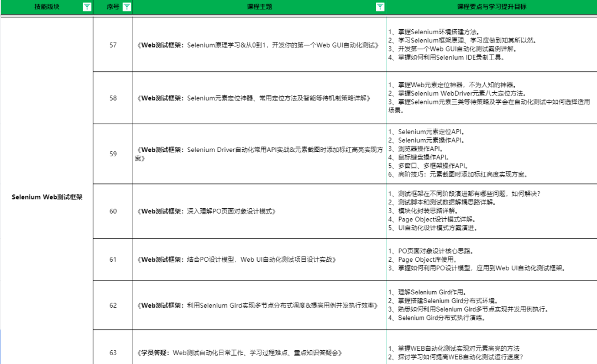Select the cell with number 57

click(x=113, y=45)
